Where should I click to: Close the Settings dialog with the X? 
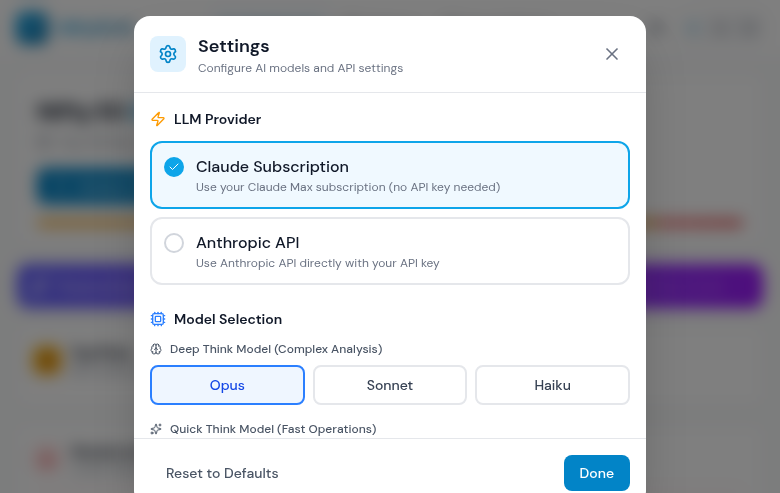(612, 54)
